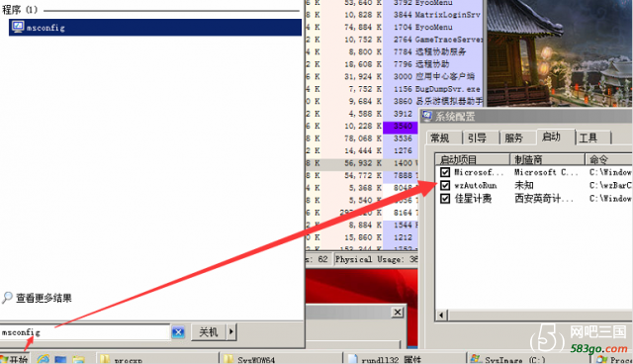Click the 系统配置 window title icon
This screenshot has height=364, width=633.
pos(426,116)
